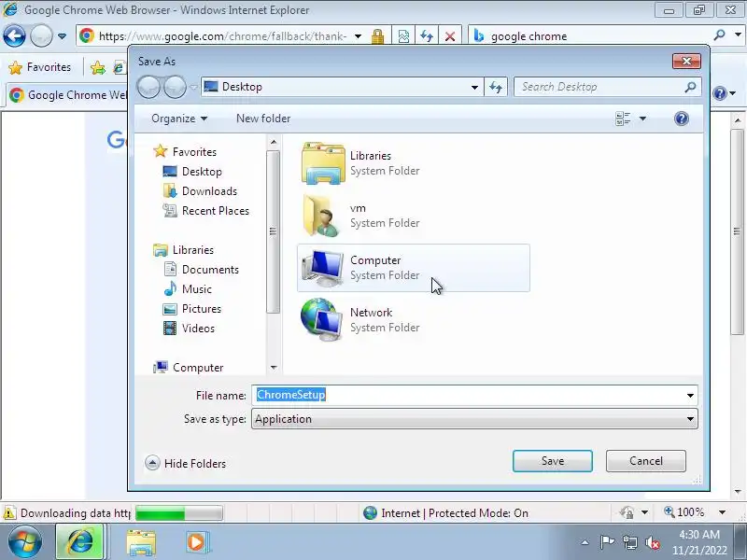Screen dimensions: 747x560
Task: Open Windows Explorer from taskbar
Action: pos(141,542)
